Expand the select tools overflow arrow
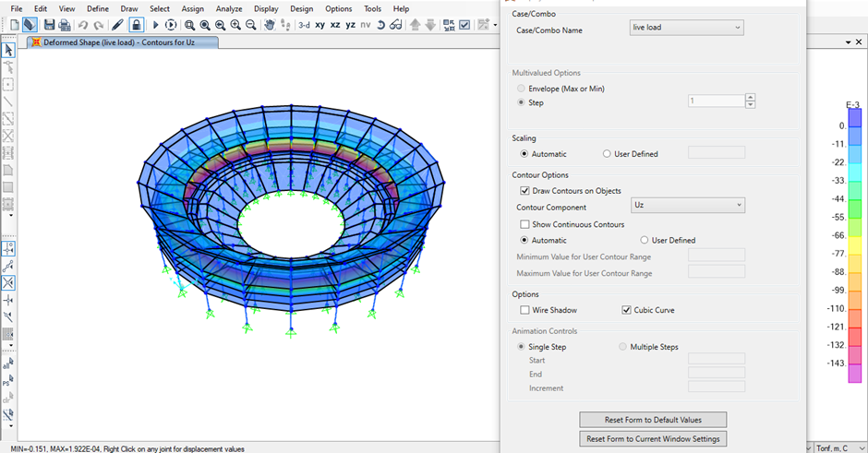Viewport: 868px width, 453px height. (x=11, y=426)
